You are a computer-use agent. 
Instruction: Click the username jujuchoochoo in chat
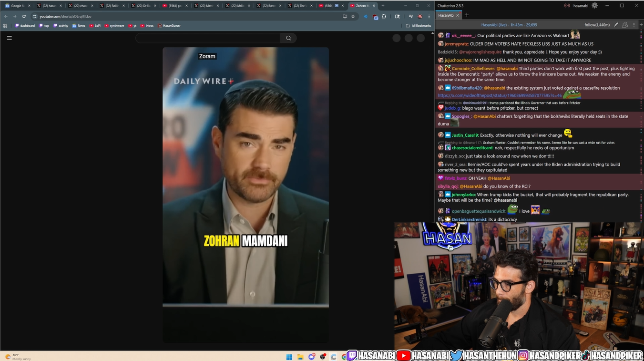(458, 61)
